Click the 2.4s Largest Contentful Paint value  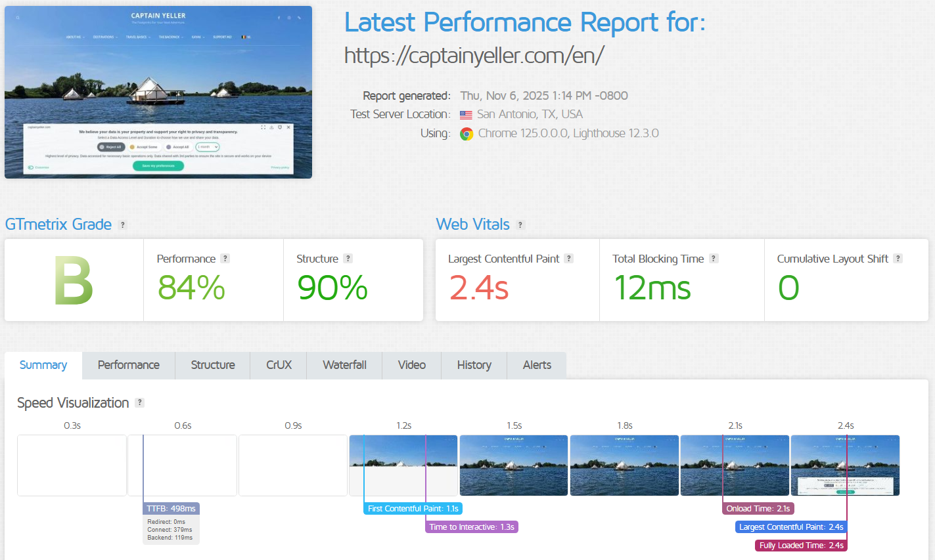coord(479,288)
